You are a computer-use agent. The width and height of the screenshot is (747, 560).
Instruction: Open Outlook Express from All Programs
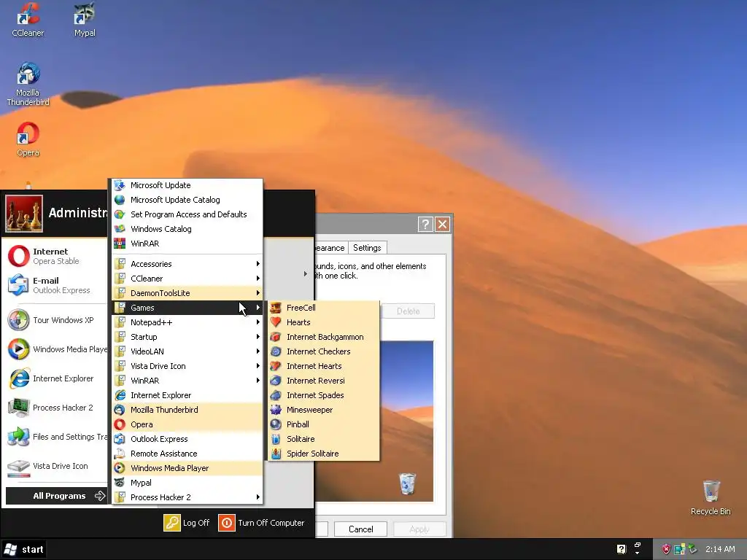(x=187, y=439)
